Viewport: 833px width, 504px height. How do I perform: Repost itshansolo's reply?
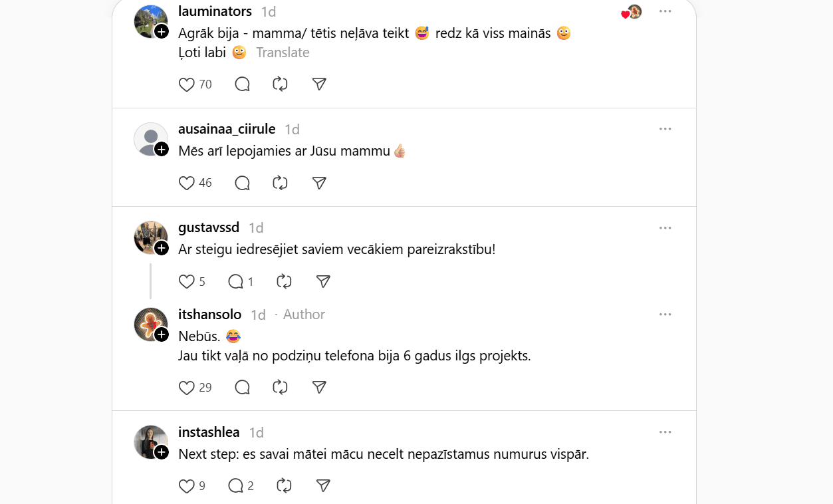pos(280,387)
